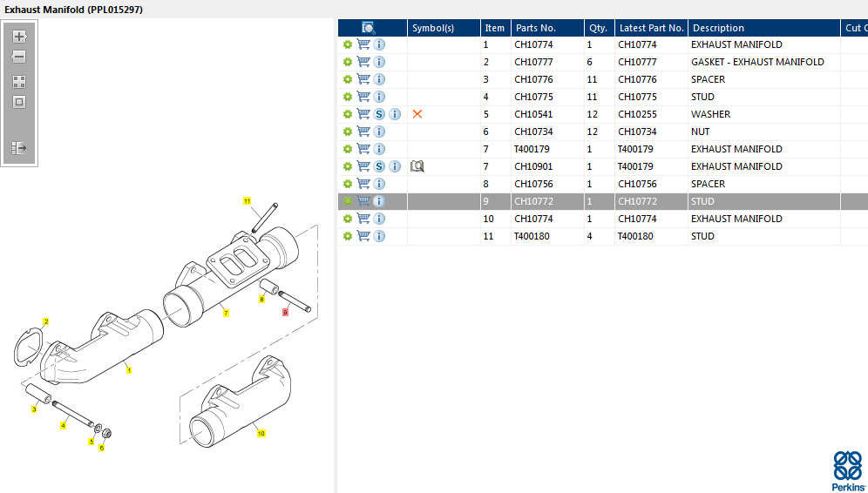Click the supersession S icon for WASHER

click(x=379, y=114)
